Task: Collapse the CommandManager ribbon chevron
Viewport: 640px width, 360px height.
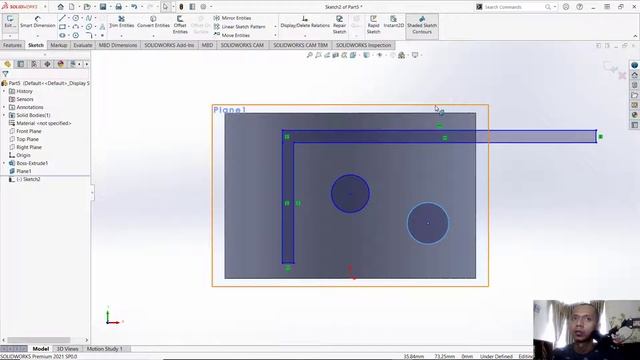Action: [x=635, y=36]
